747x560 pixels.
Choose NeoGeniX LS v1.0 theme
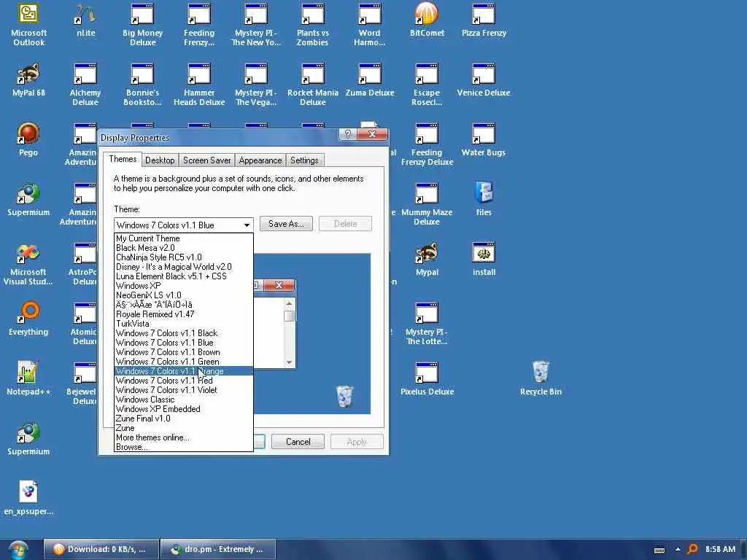pyautogui.click(x=183, y=295)
